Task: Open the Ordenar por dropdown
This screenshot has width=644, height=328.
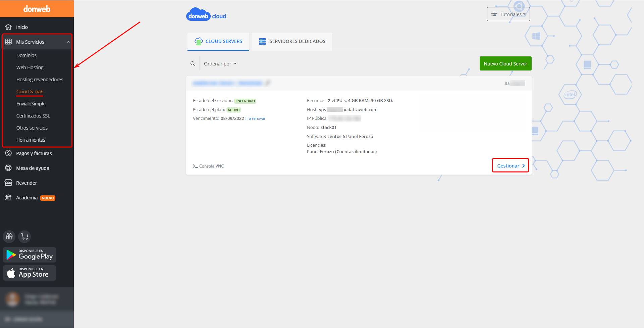Action: tap(220, 64)
